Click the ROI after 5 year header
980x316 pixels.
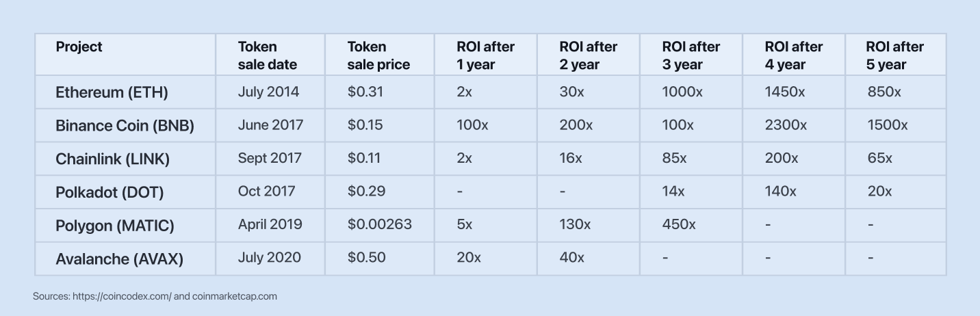pos(894,55)
